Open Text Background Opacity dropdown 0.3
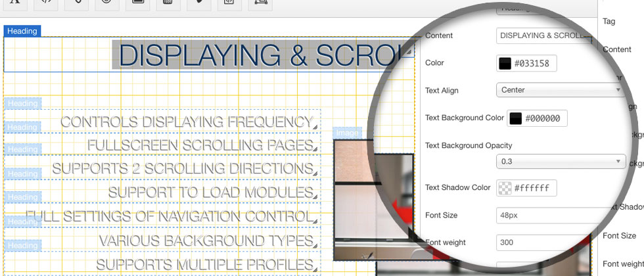Image resolution: width=644 pixels, height=276 pixels. tap(561, 162)
